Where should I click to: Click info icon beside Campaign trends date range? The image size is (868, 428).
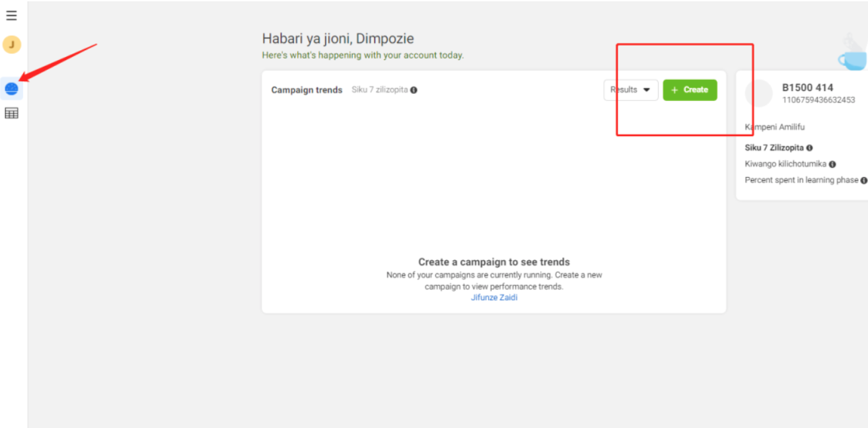(x=414, y=90)
